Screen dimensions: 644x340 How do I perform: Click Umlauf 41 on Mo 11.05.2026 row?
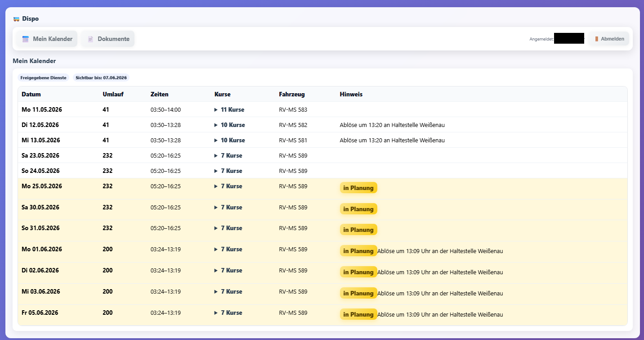pyautogui.click(x=106, y=109)
